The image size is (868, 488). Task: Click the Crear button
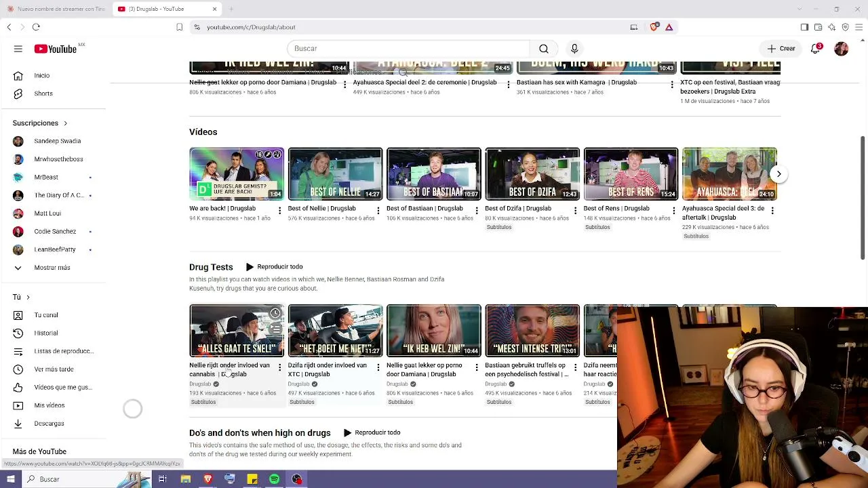(781, 49)
